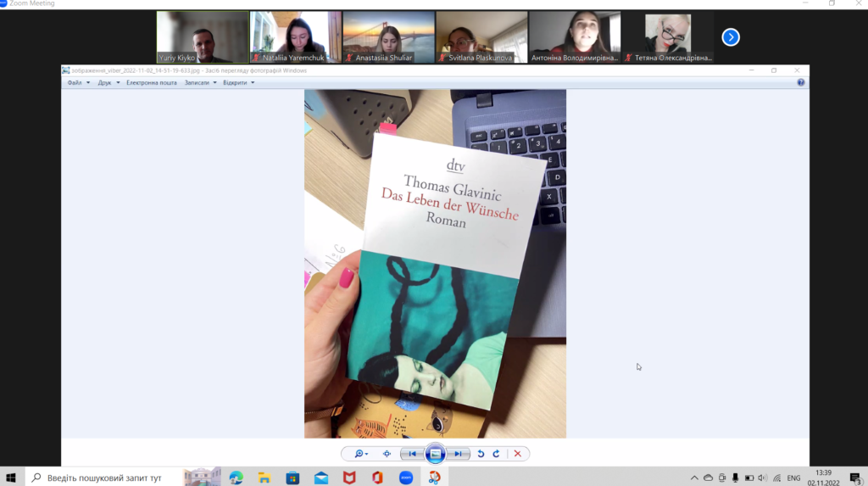Show next Zoom participants arrow
The height and width of the screenshot is (486, 868).
[x=730, y=37]
